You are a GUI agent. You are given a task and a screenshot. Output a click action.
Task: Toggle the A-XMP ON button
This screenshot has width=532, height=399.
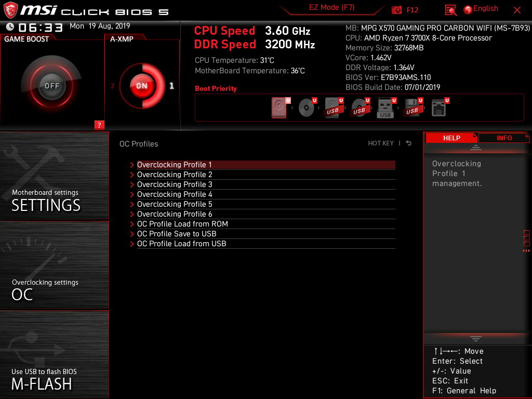142,86
